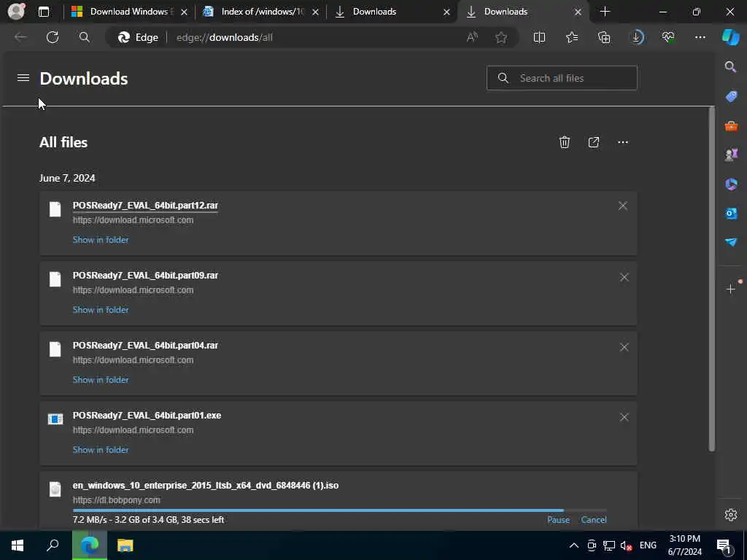Open the tab actions menu icon
This screenshot has width=747, height=560.
pos(43,12)
